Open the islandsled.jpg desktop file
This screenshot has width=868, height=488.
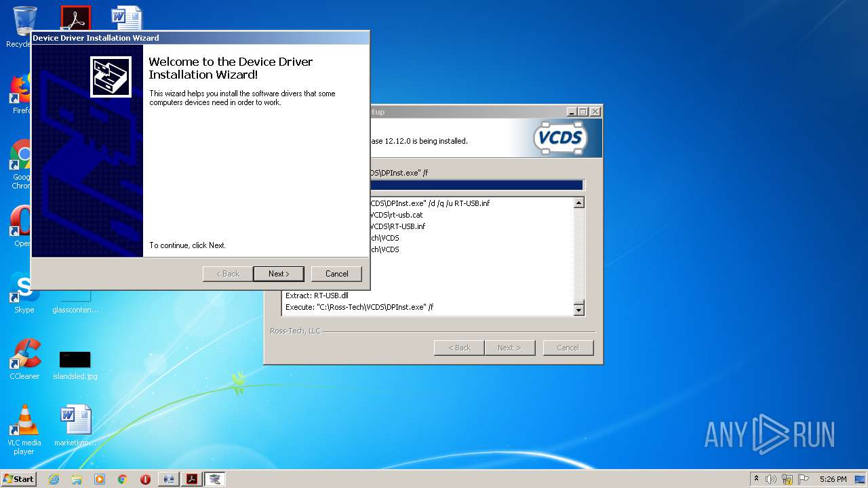click(75, 365)
